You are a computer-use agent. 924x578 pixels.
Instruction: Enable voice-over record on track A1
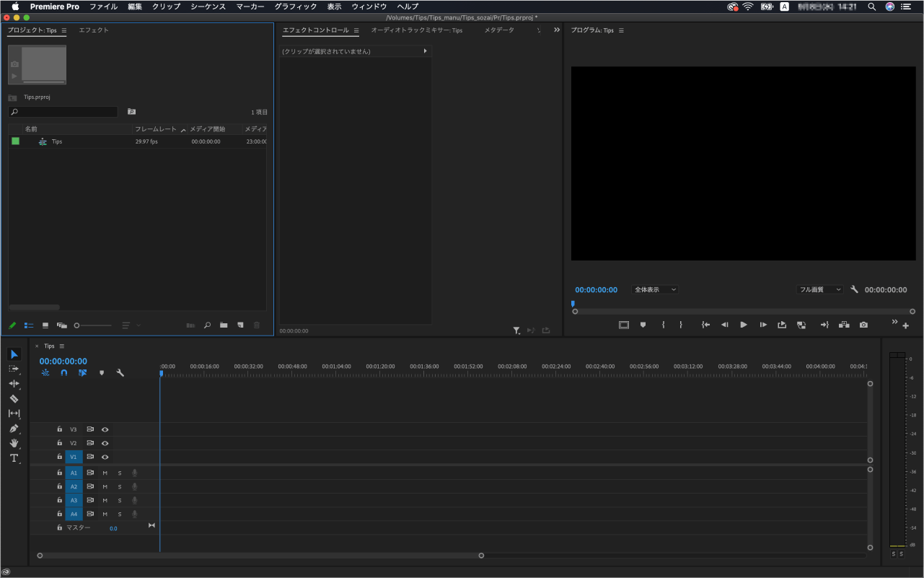click(134, 473)
